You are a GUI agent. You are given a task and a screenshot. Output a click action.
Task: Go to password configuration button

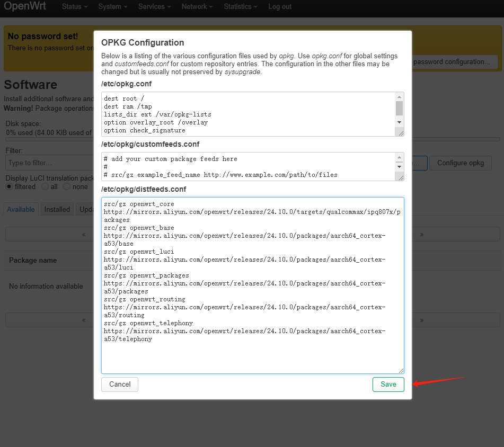455,61
